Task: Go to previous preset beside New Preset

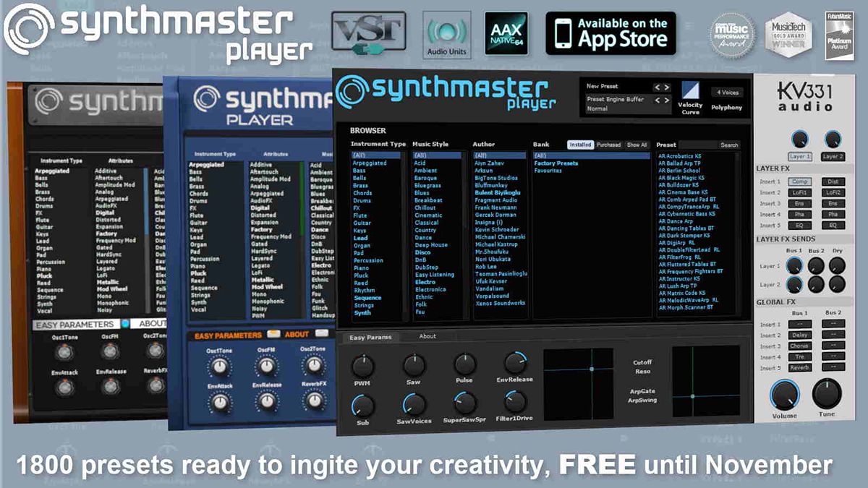Action: click(x=658, y=87)
